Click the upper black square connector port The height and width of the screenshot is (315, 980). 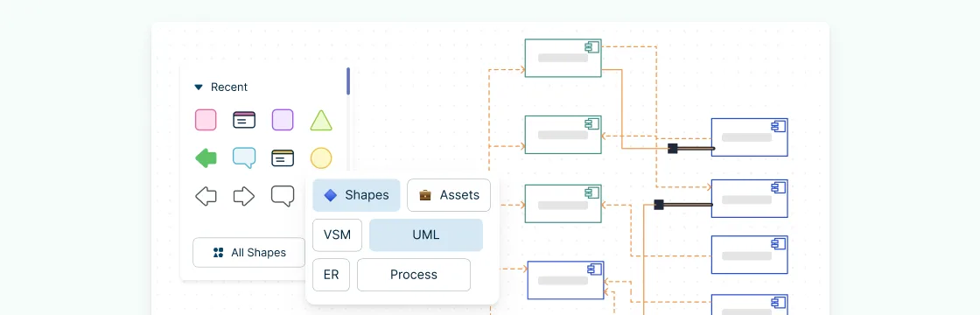point(673,148)
